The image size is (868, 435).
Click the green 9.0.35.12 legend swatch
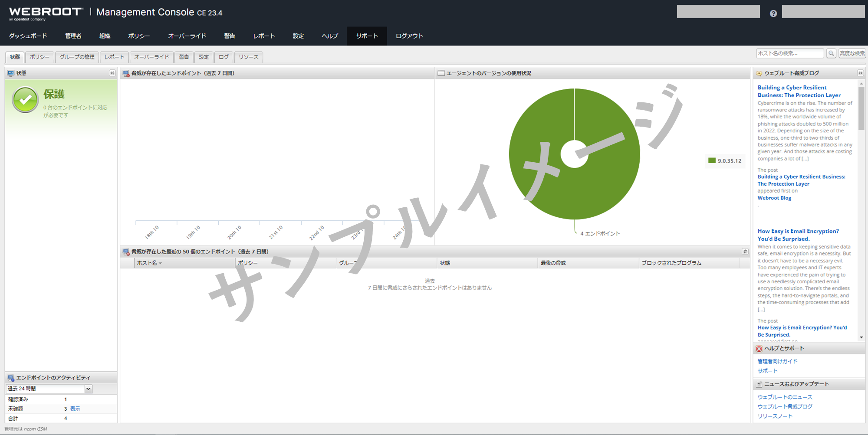click(x=712, y=160)
